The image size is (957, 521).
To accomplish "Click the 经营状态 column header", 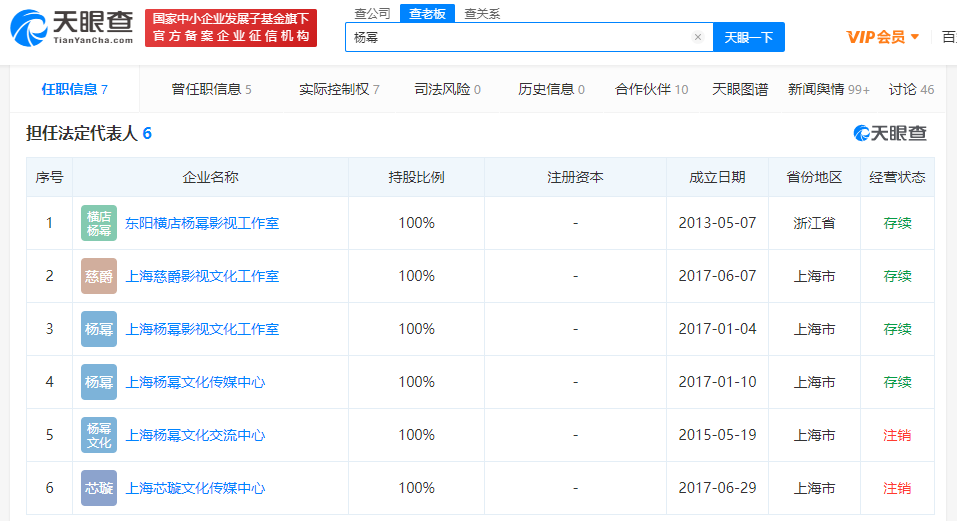I will pyautogui.click(x=897, y=178).
